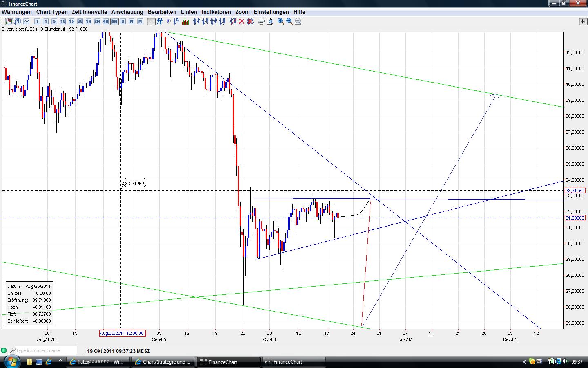The width and height of the screenshot is (588, 368).
Task: Select the fourth line drawing tool
Action: point(222,21)
